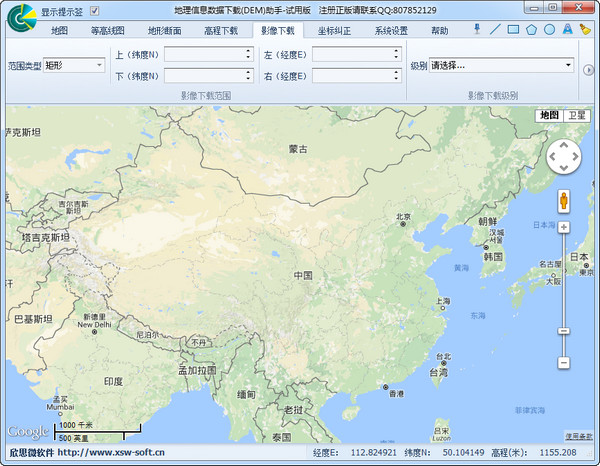This screenshot has width=600, height=466.
Task: Click the Google logo on map
Action: [28, 432]
